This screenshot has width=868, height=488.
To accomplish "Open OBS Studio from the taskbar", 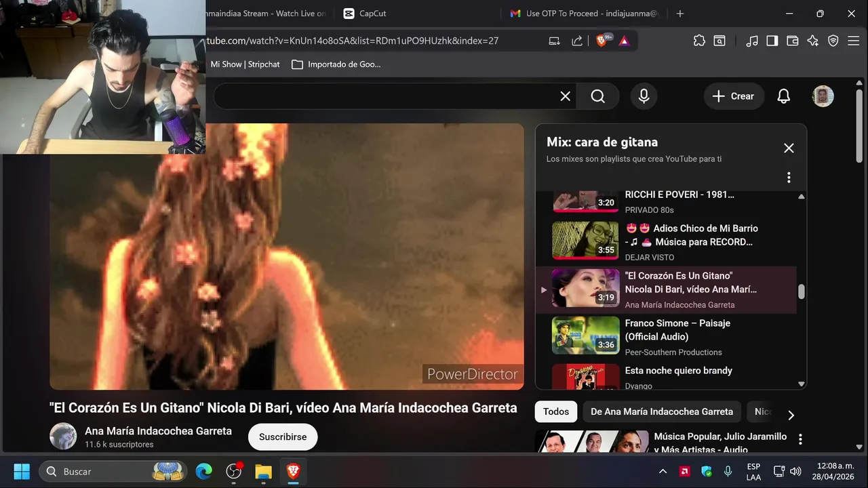I will [x=234, y=471].
